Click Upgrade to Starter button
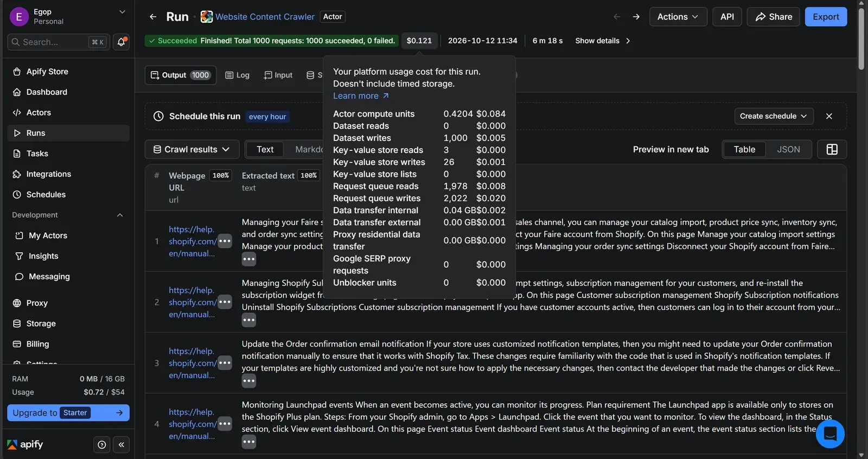868x459 pixels. point(68,413)
